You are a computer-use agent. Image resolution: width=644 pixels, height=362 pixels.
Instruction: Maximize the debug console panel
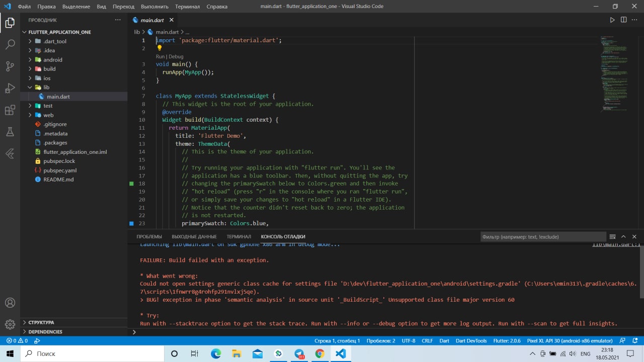[x=623, y=237]
